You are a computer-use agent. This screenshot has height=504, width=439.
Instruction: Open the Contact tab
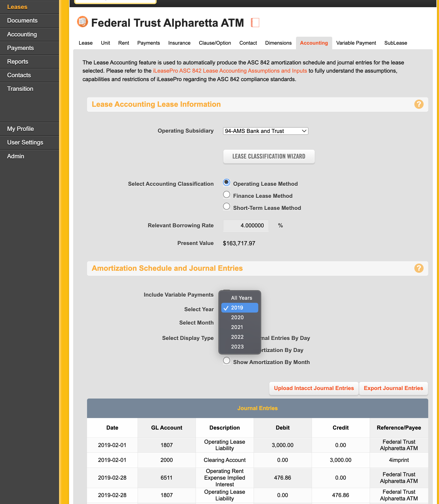(248, 43)
